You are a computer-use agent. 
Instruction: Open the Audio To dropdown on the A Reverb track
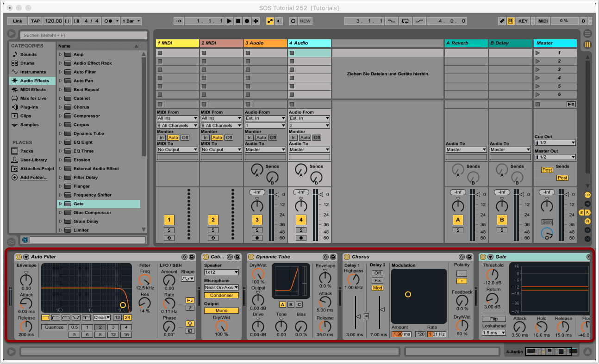click(x=466, y=149)
